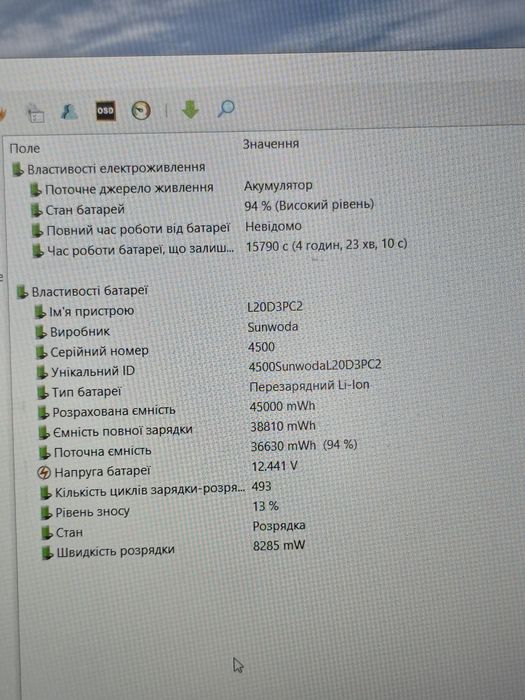Click the value 8285 mW
Screen dimensions: 525x700
279,546
